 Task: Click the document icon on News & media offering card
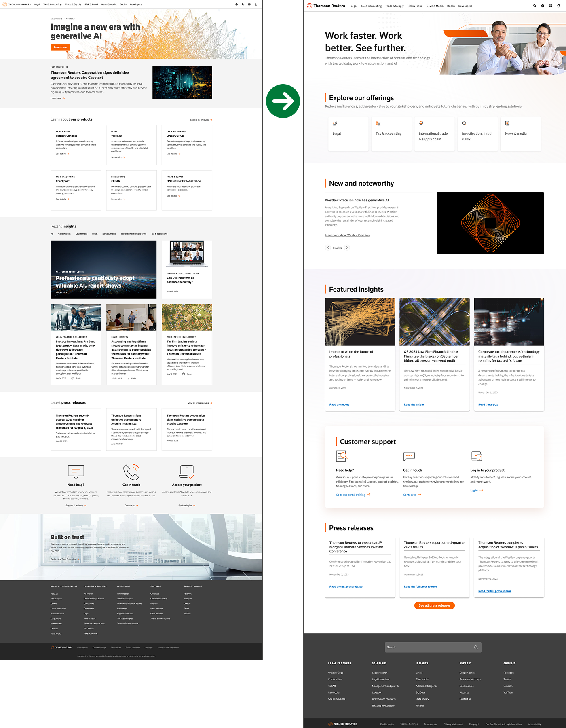point(507,123)
